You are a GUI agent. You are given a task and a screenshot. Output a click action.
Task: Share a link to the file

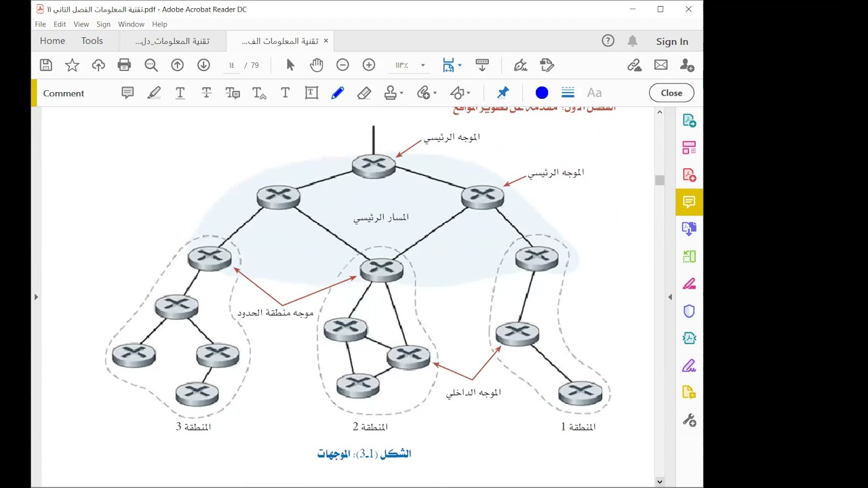635,65
